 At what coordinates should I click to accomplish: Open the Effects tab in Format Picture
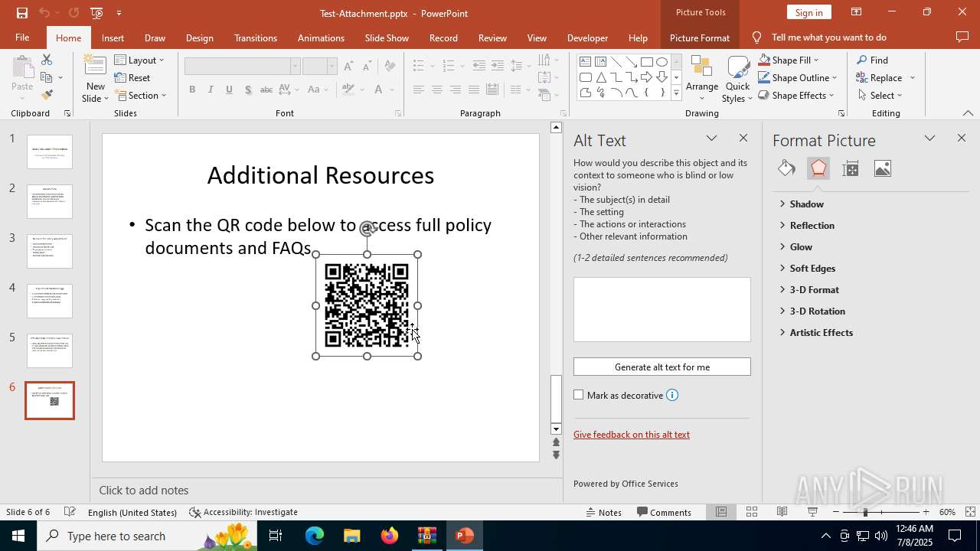point(818,168)
